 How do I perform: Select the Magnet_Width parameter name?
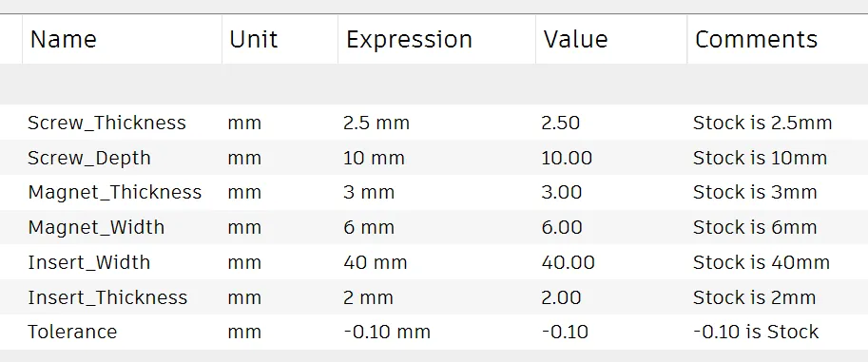[x=96, y=227]
